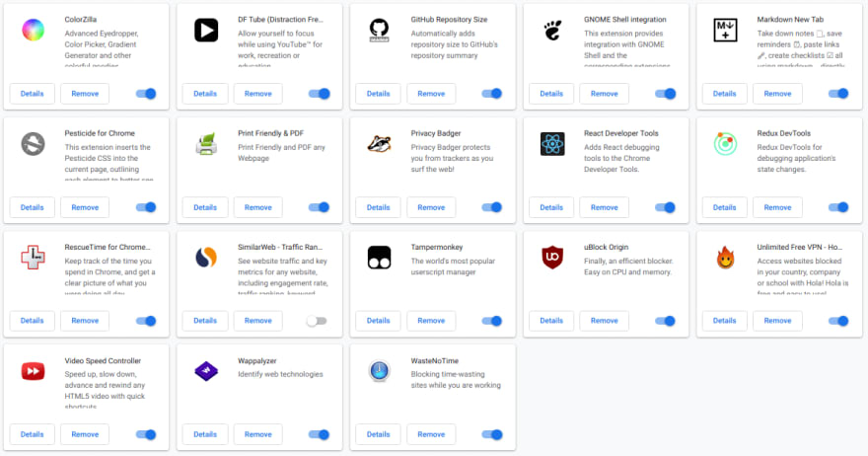Click the uBlock Origin shield icon
The width and height of the screenshot is (868, 456).
[x=552, y=258]
